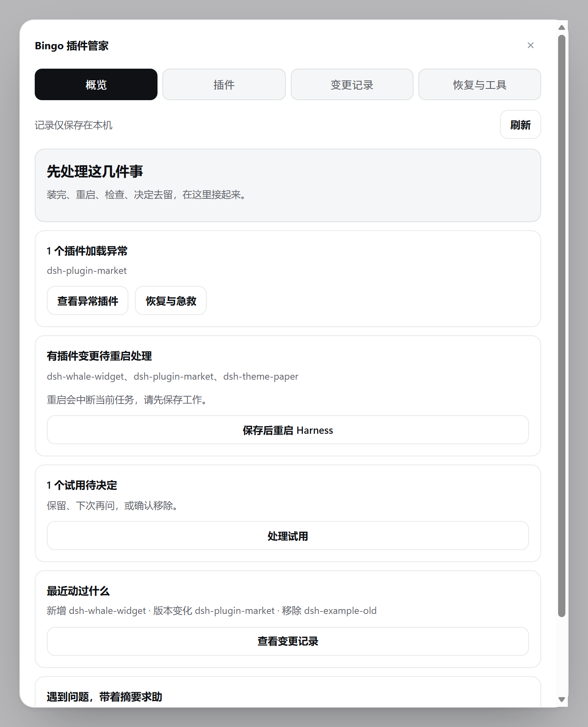Click the vertical scrollbar thumb
The image size is (588, 727).
coord(562,326)
